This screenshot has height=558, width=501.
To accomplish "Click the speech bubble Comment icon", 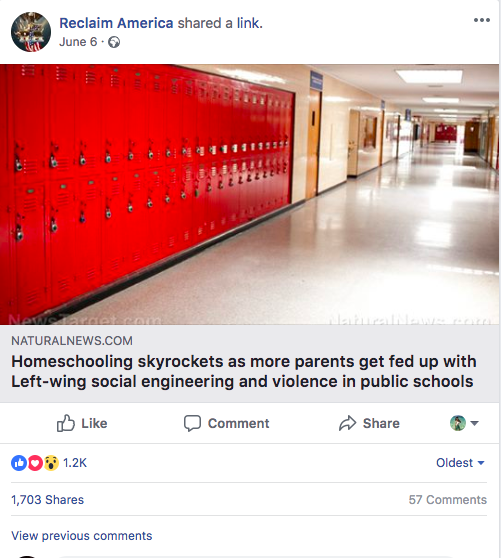I will click(x=193, y=423).
